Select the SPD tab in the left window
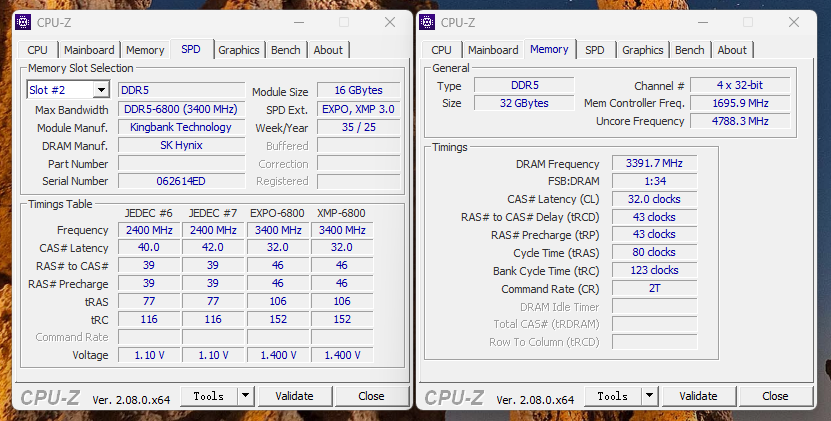The height and width of the screenshot is (421, 831). point(191,49)
